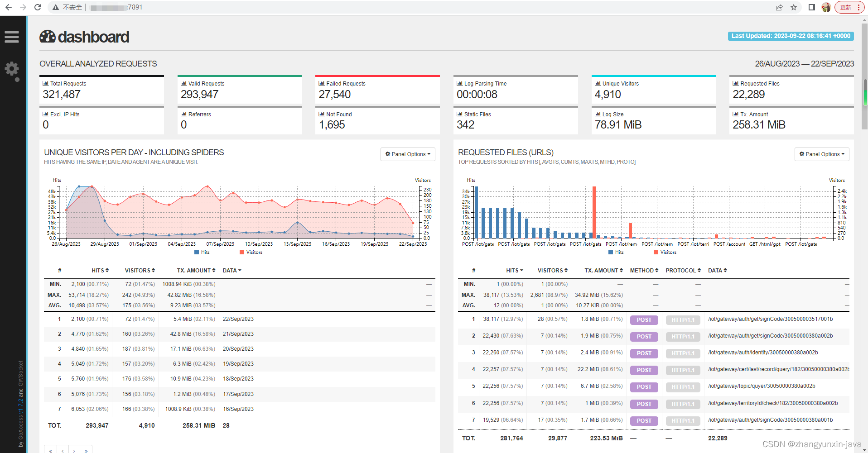Sort requested files by DATA column
The width and height of the screenshot is (868, 453).
pos(718,271)
